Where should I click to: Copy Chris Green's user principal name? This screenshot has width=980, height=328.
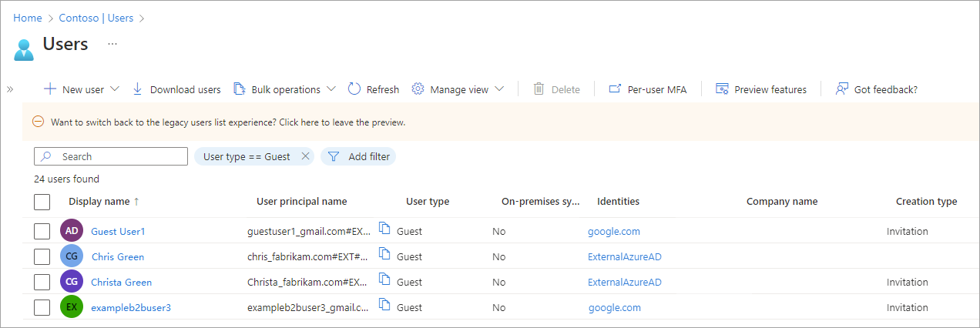pyautogui.click(x=385, y=254)
